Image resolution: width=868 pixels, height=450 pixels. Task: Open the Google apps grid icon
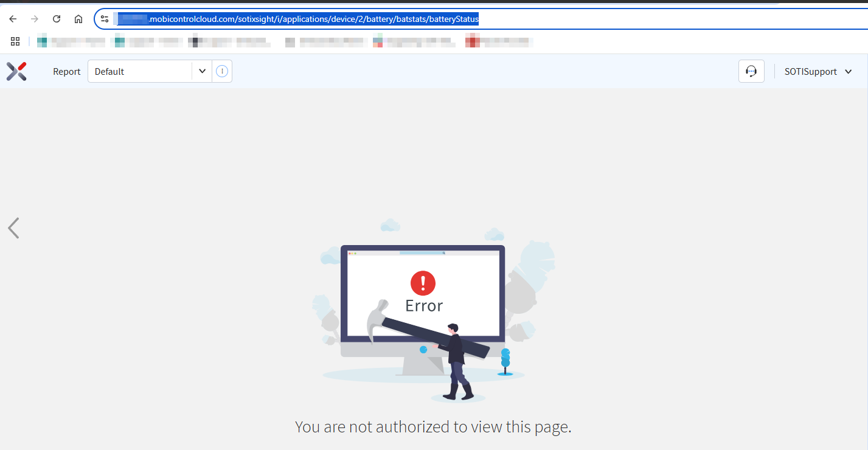coord(15,41)
